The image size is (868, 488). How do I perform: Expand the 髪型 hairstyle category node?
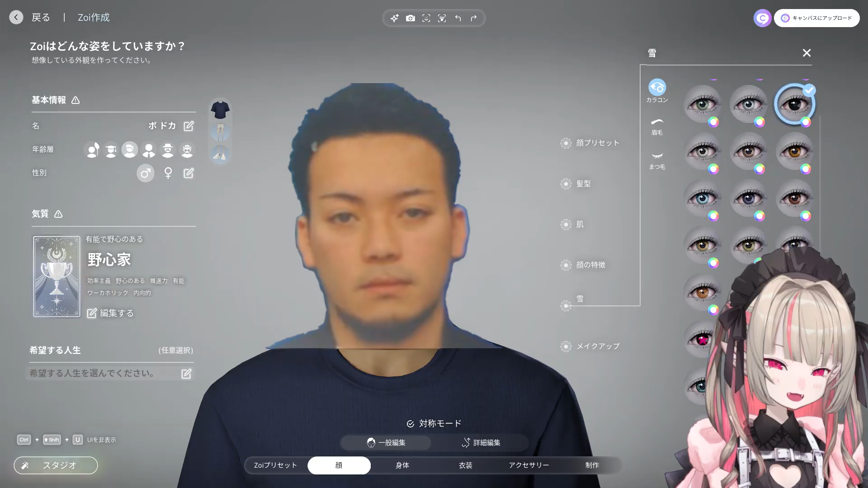point(566,184)
